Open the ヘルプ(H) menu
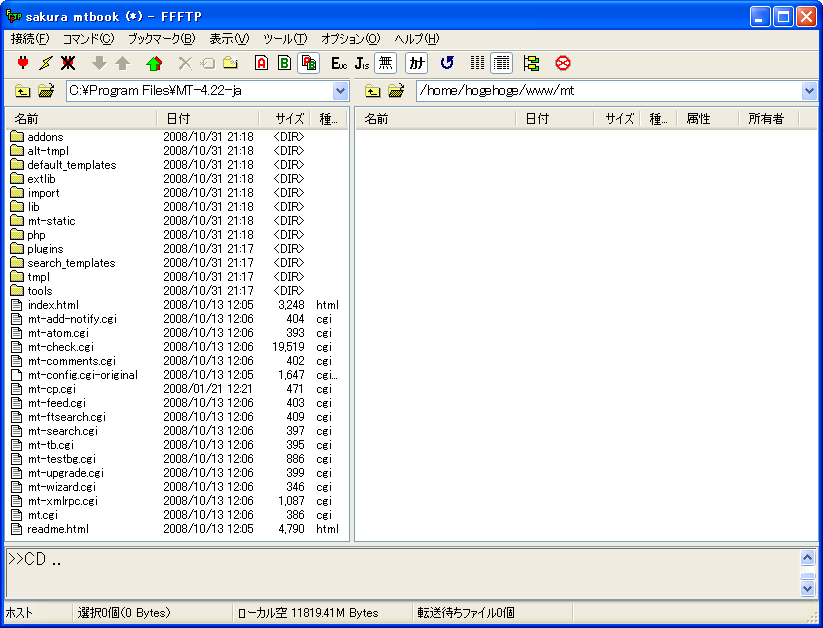Screen dimensions: 823x628 pos(417,39)
